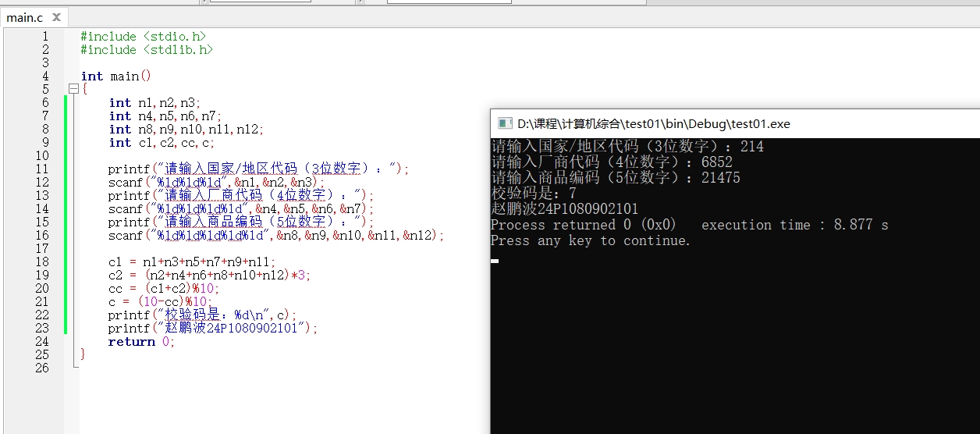Click line number 26 in the editor margin
The width and height of the screenshot is (980, 434).
(42, 368)
